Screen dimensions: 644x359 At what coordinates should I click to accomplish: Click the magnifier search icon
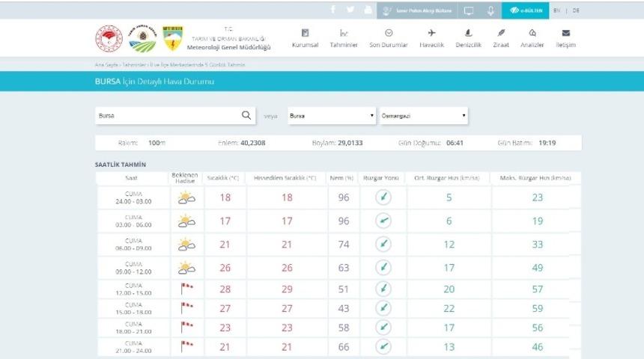click(246, 115)
